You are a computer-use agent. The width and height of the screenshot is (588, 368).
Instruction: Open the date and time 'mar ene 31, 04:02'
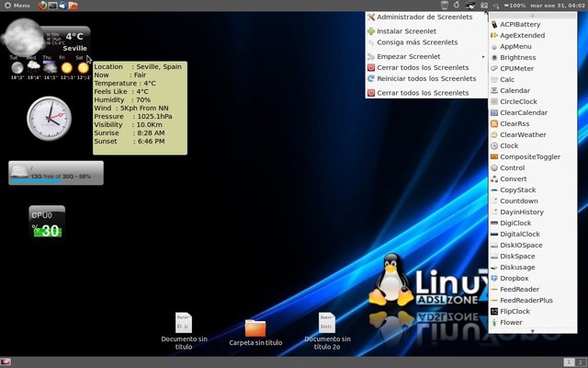[558, 6]
